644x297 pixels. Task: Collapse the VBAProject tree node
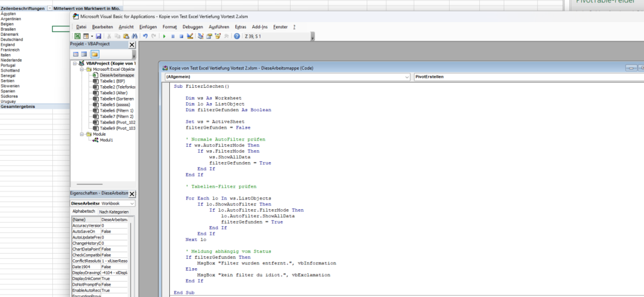click(x=75, y=63)
